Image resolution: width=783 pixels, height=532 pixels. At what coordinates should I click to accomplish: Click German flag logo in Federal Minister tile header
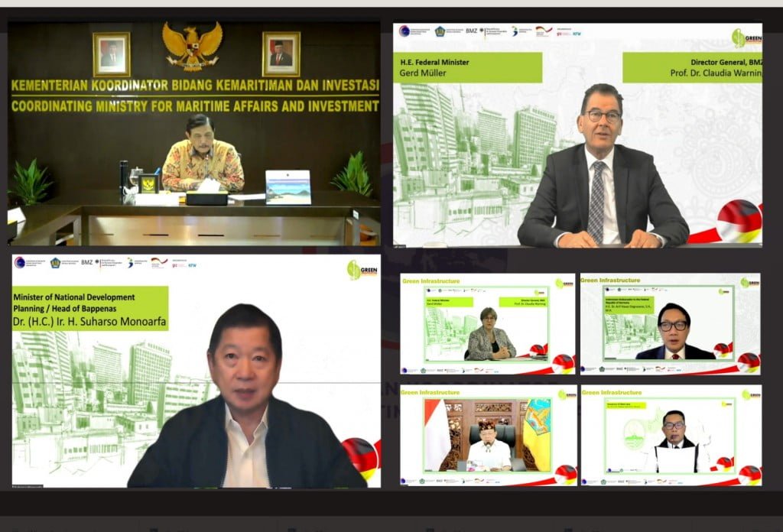coord(544,31)
